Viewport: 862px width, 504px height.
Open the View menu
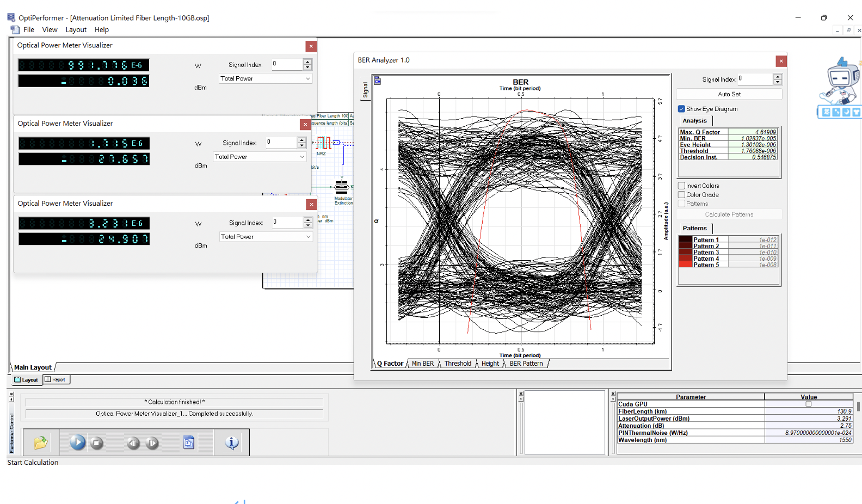click(50, 30)
